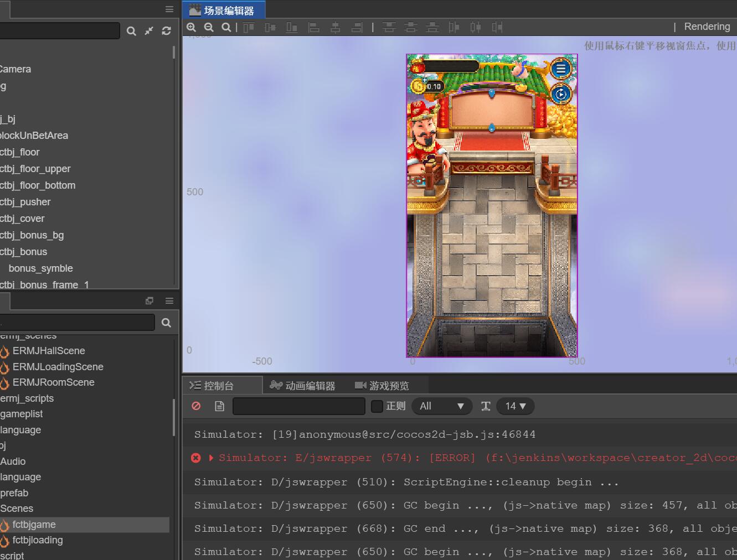The height and width of the screenshot is (560, 737).
Task: Click hierarchy panel search icon
Action: [131, 31]
